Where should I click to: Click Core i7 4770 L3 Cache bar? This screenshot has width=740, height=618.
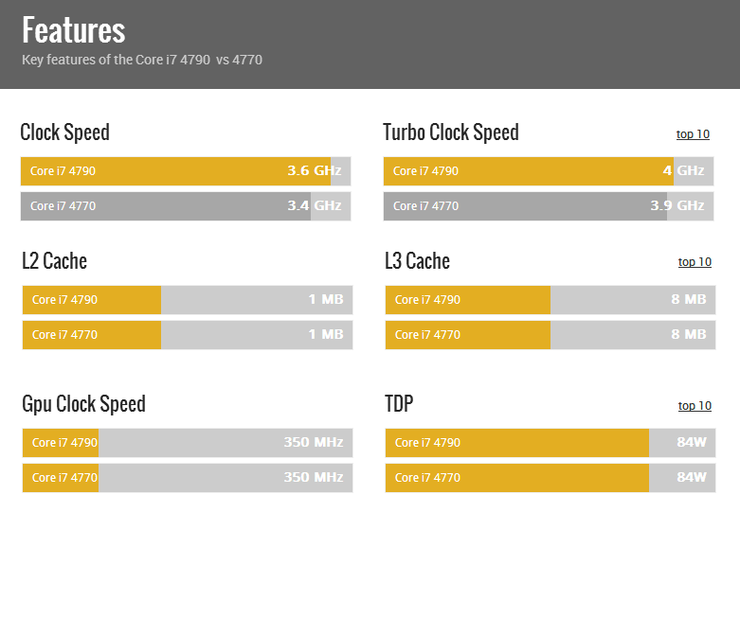pos(550,335)
